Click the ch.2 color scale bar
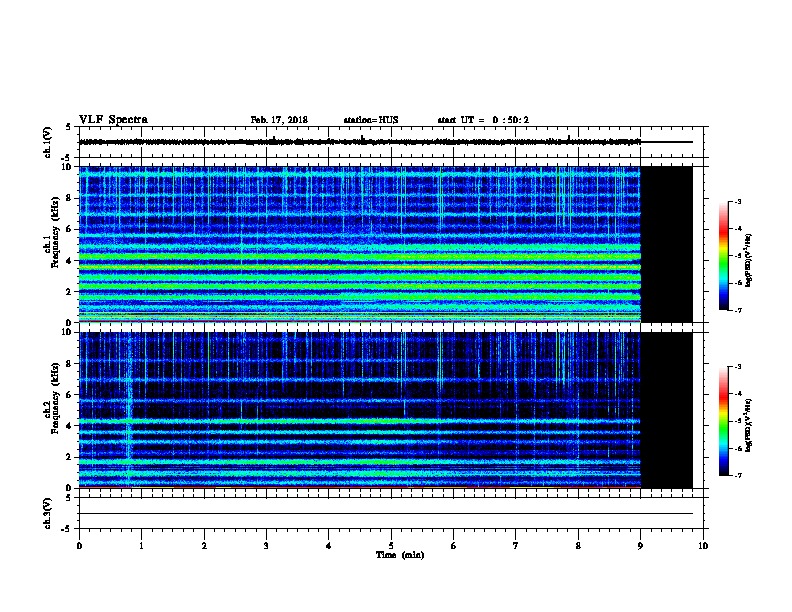The height and width of the screenshot is (612, 792). [x=724, y=421]
